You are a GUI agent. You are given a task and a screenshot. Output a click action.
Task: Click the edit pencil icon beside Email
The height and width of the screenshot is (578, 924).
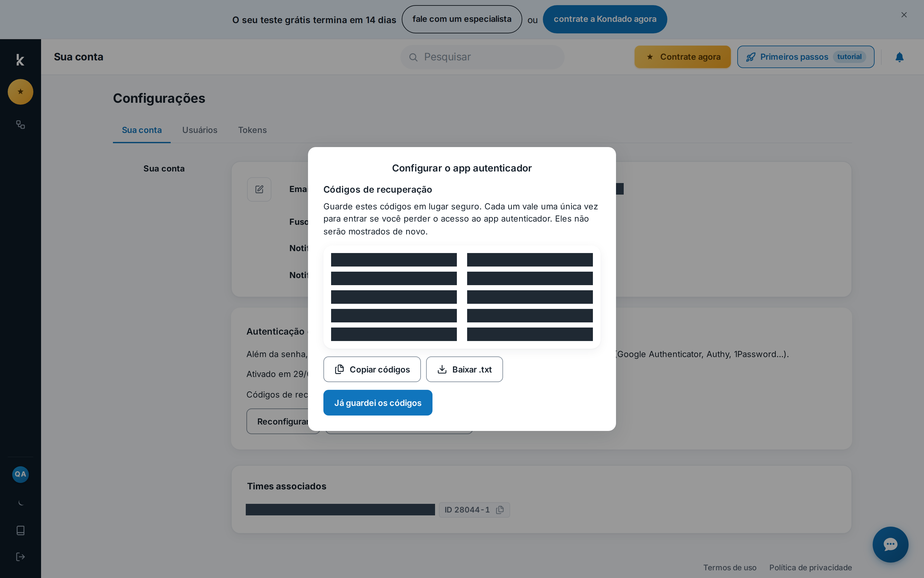[259, 189]
